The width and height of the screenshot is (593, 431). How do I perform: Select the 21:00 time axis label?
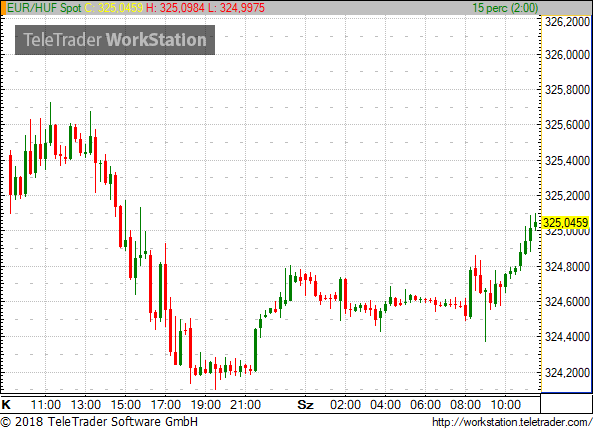click(245, 405)
